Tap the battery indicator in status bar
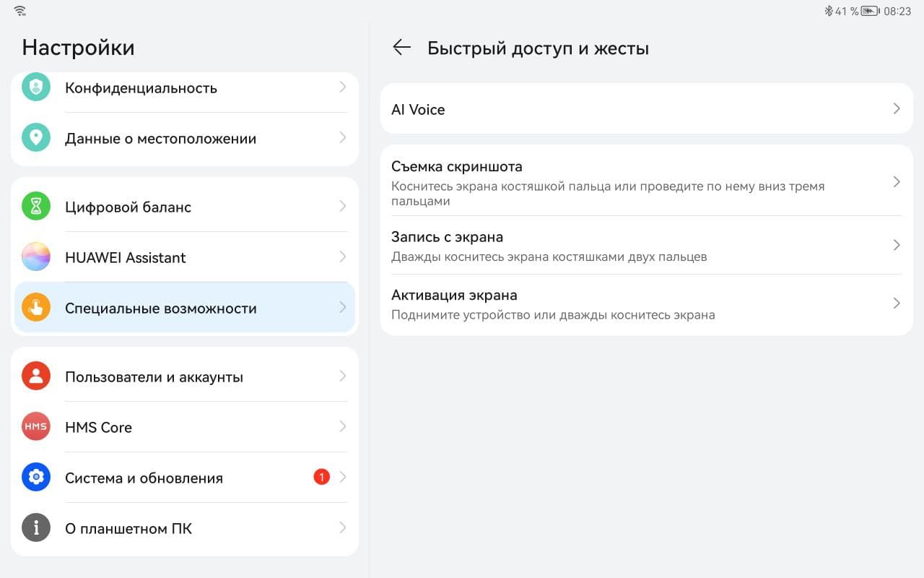The height and width of the screenshot is (578, 924). click(870, 11)
